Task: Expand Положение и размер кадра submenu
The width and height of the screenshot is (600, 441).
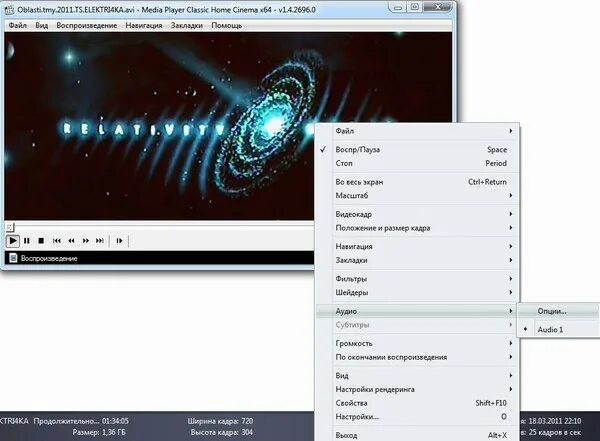Action: pyautogui.click(x=417, y=228)
